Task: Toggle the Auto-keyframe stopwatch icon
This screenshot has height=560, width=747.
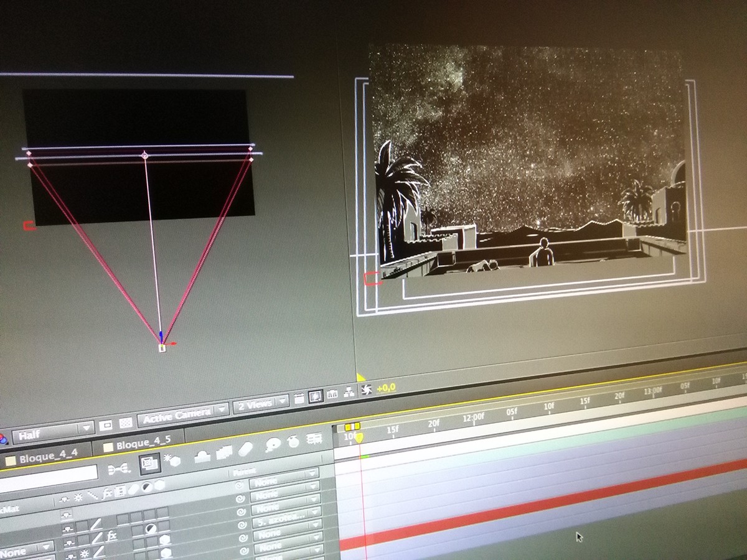Action: point(293,442)
